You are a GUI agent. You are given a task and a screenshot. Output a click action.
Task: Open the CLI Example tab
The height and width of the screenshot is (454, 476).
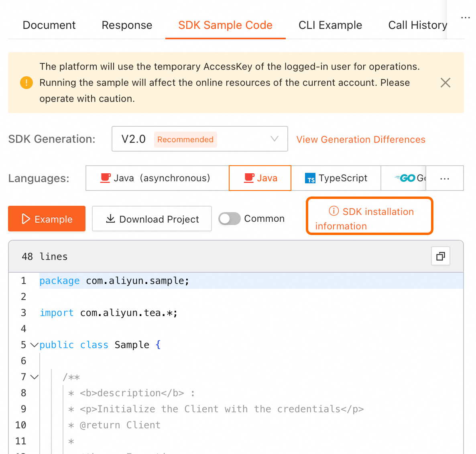pos(330,25)
